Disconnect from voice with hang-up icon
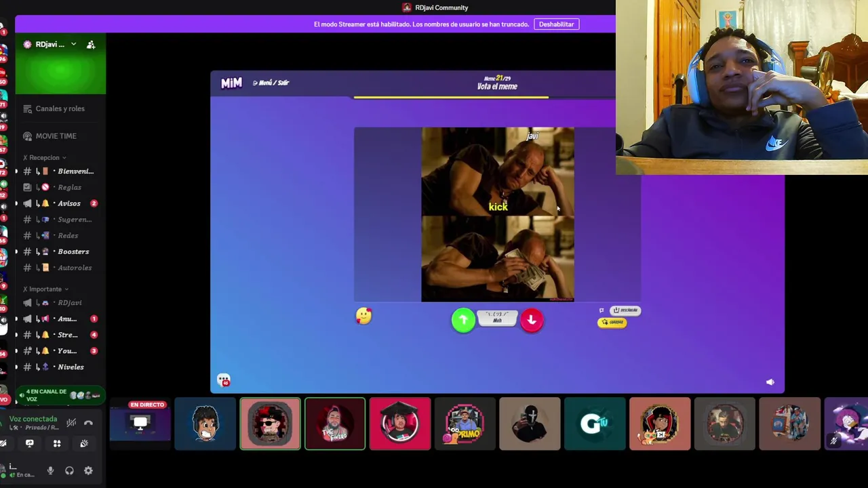The image size is (868, 488). pos(88,423)
